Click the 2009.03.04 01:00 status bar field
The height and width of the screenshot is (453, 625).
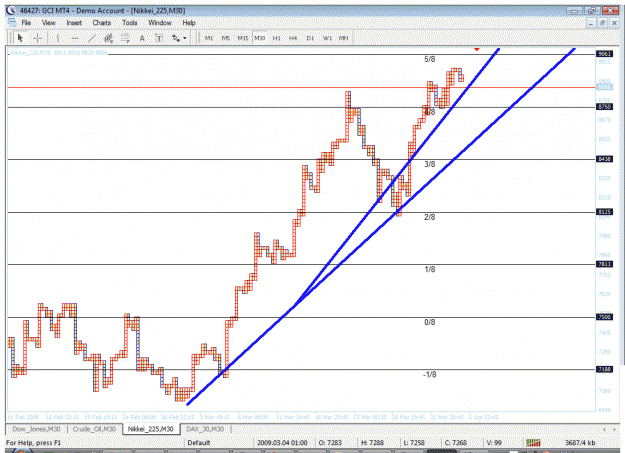click(x=282, y=443)
